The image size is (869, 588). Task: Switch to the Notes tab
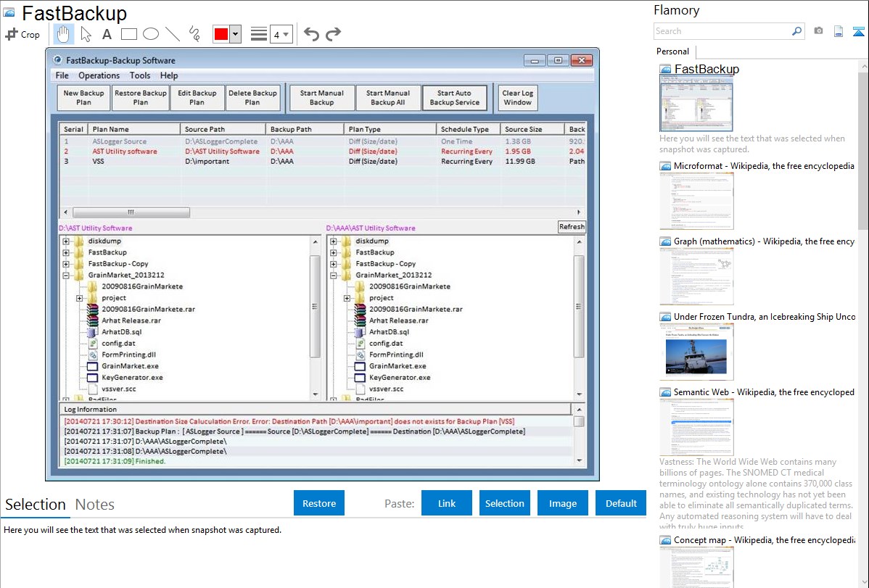[x=95, y=505]
